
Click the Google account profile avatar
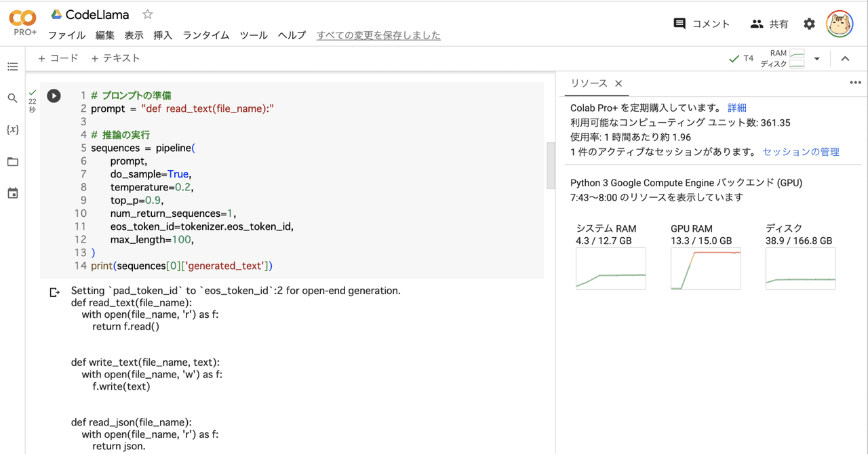click(x=839, y=22)
